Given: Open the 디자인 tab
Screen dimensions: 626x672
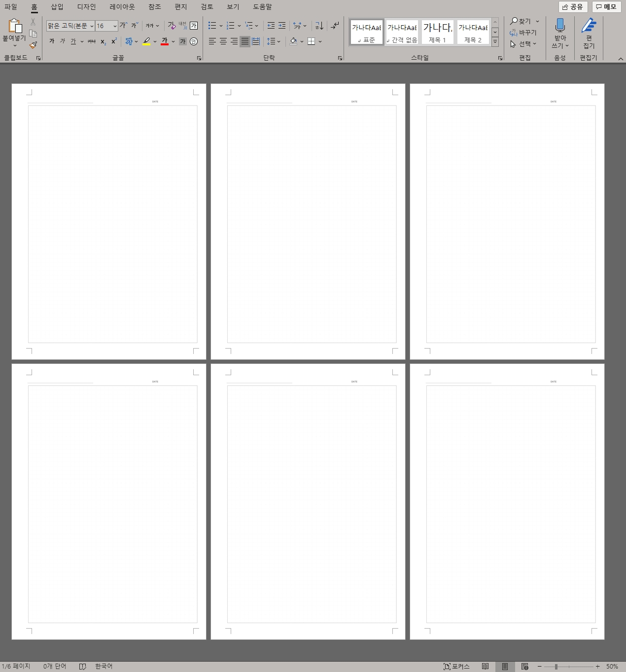Looking at the screenshot, I should (87, 7).
